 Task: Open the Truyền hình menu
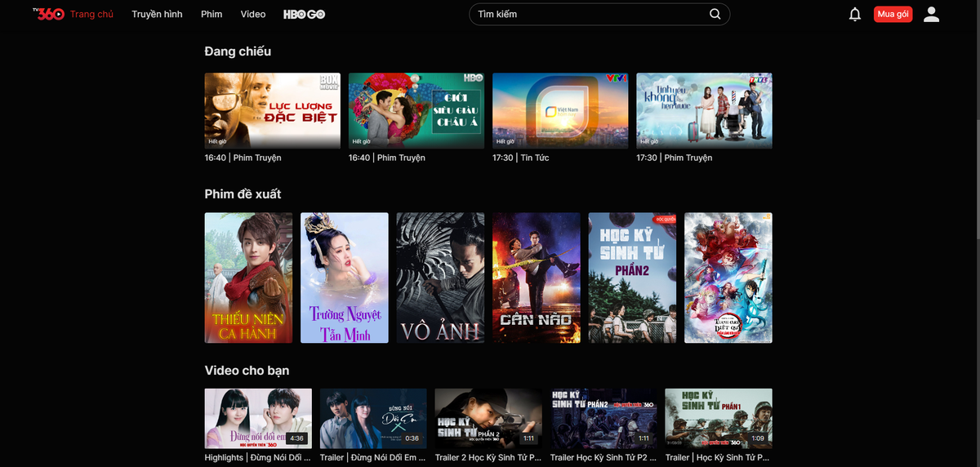point(157,14)
